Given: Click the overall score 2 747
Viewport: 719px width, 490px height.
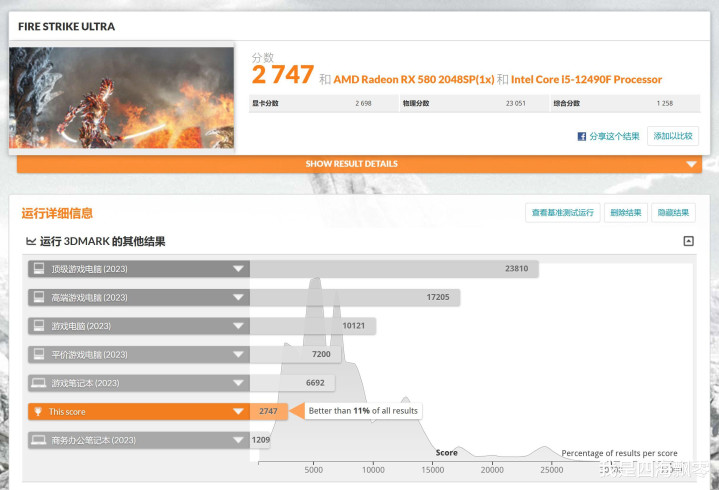Looking at the screenshot, I should pyautogui.click(x=282, y=75).
